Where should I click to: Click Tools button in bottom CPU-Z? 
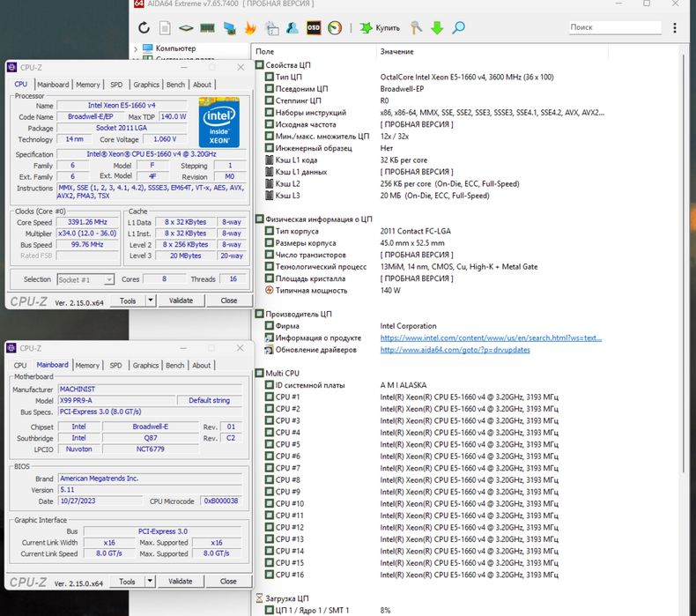pyautogui.click(x=127, y=581)
